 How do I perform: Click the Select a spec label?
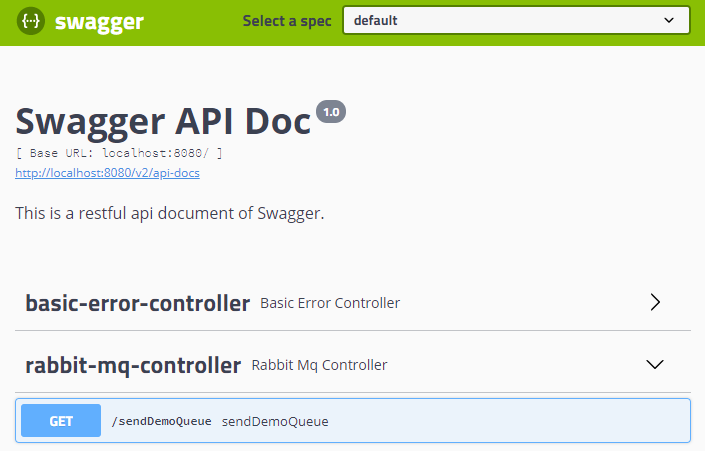[x=287, y=21]
